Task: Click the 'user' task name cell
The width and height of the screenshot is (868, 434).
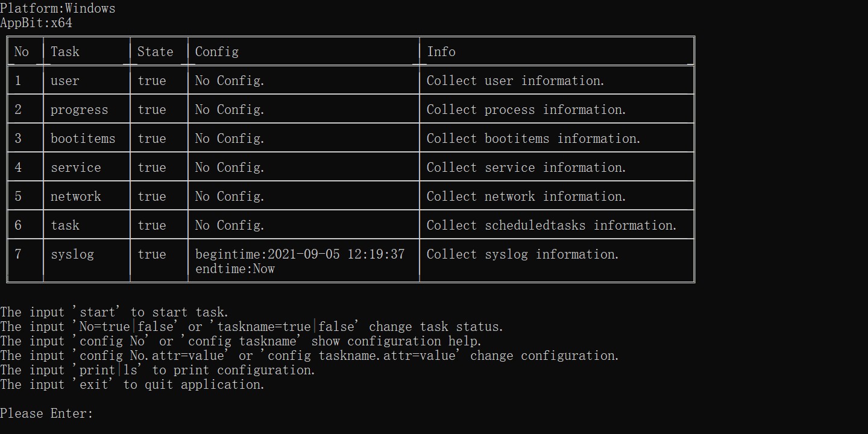Action: tap(65, 81)
